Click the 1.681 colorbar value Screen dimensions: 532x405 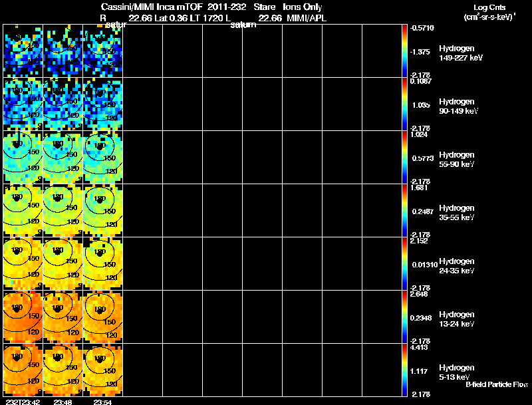pos(419,188)
